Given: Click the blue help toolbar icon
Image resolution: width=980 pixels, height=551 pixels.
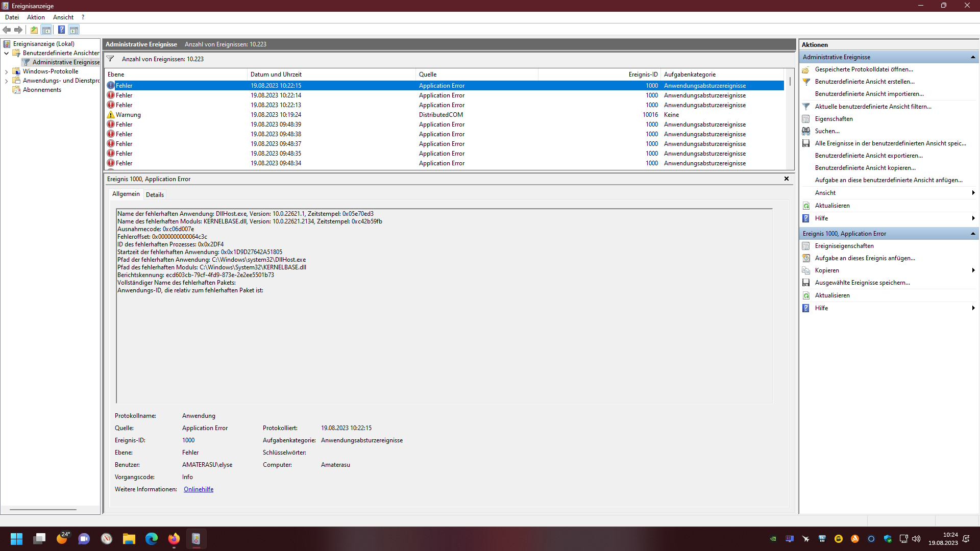Looking at the screenshot, I should tap(61, 30).
